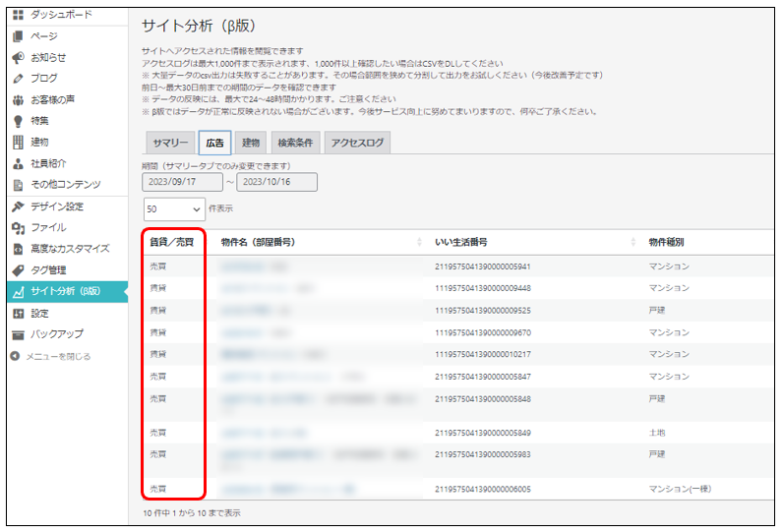Click the pin icon beside お知らせ
782x532 pixels.
[17, 57]
